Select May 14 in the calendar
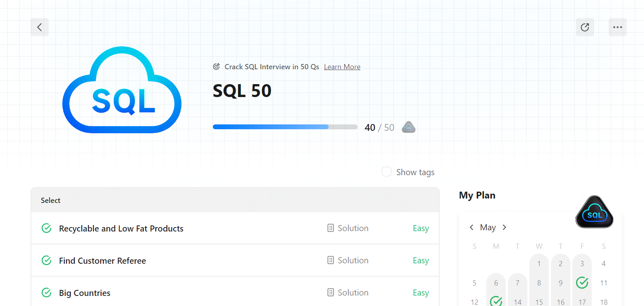644x306 pixels. click(518, 302)
